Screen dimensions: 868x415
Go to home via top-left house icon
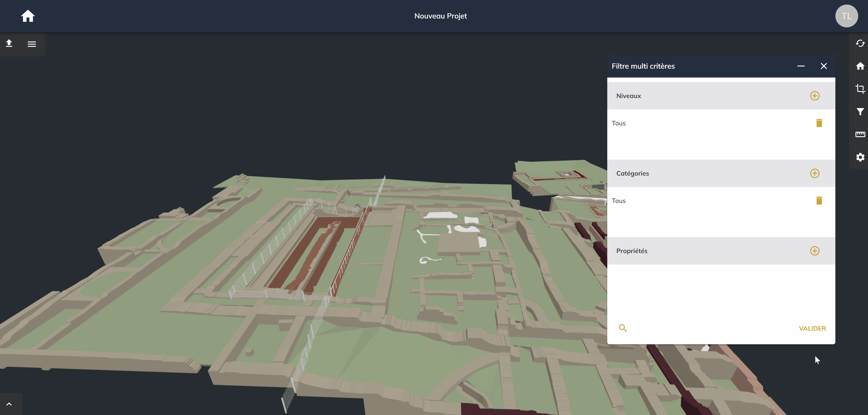tap(28, 16)
